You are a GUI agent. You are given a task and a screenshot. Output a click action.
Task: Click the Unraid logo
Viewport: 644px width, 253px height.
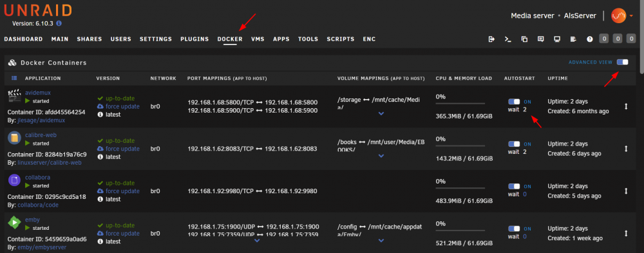(38, 10)
